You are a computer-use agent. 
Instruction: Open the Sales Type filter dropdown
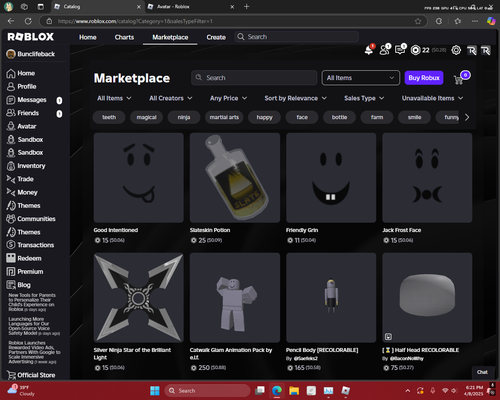[x=364, y=98]
